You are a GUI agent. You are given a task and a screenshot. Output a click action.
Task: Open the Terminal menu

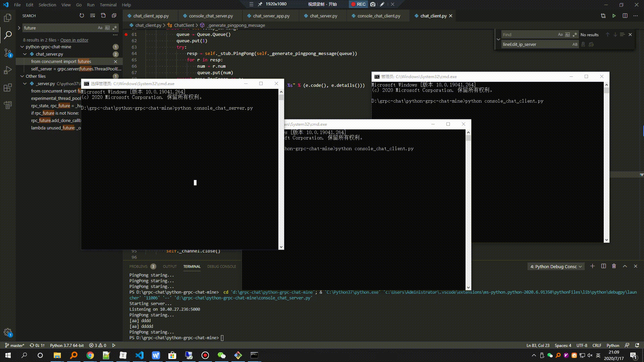108,5
